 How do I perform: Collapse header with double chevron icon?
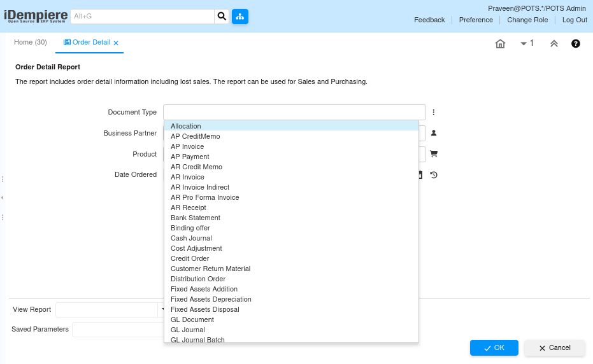(554, 44)
